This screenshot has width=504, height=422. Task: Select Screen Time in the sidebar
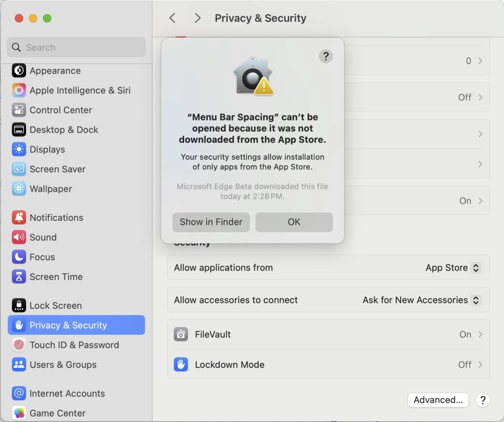(56, 276)
